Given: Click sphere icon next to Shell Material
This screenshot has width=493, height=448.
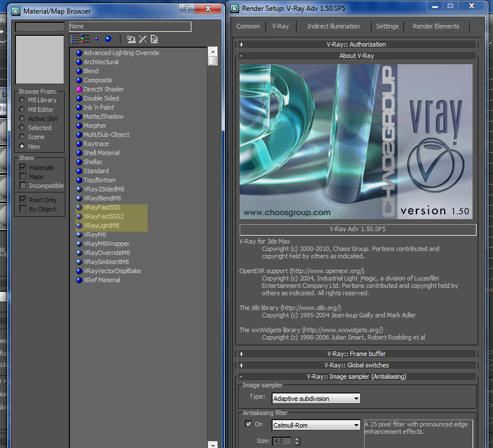Looking at the screenshot, I should pos(79,153).
